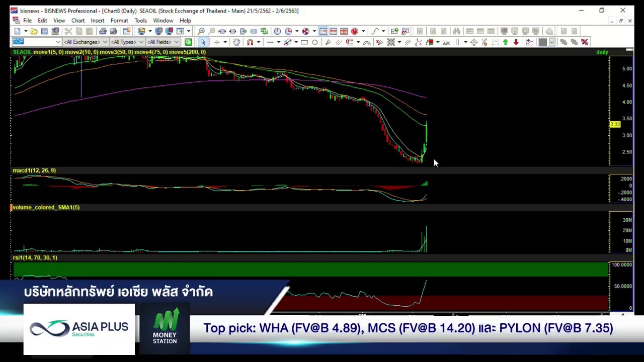
Task: Click the rsi1(14, 70, 30, 1) indicator label
Action: [35, 258]
